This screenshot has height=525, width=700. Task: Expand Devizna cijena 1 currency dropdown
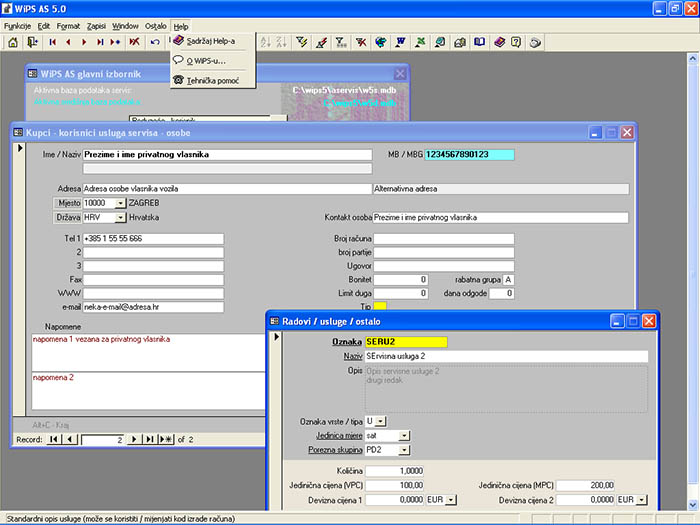(451, 500)
